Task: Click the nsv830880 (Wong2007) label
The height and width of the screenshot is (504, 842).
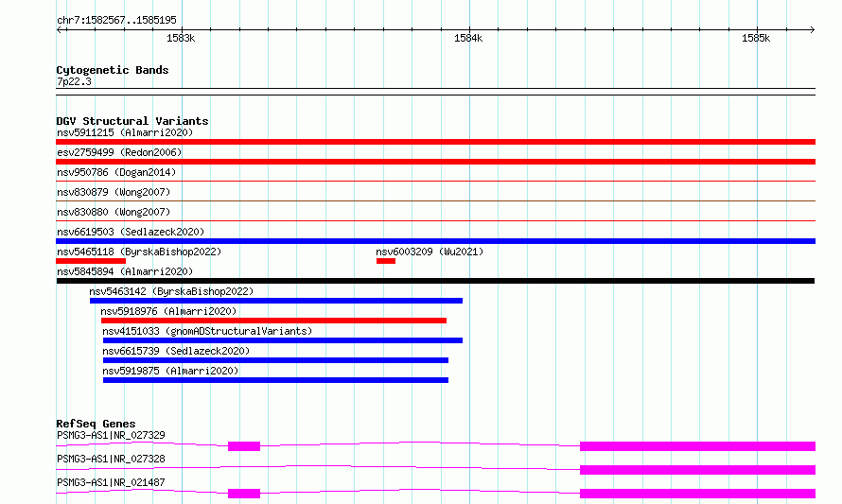Action: (114, 212)
